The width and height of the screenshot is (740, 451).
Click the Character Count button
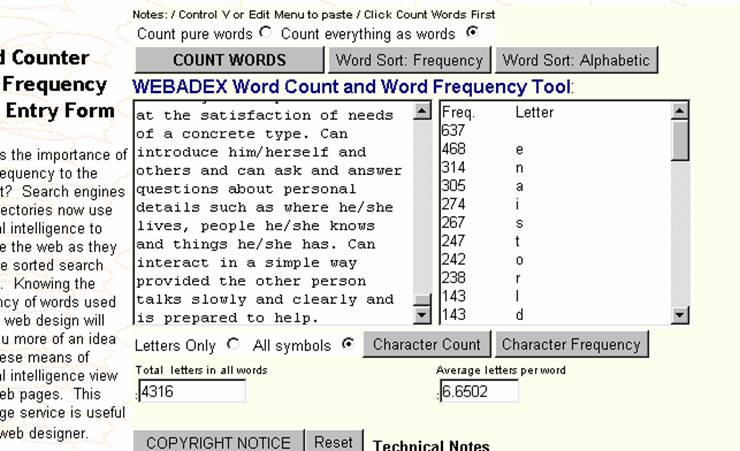(x=427, y=344)
